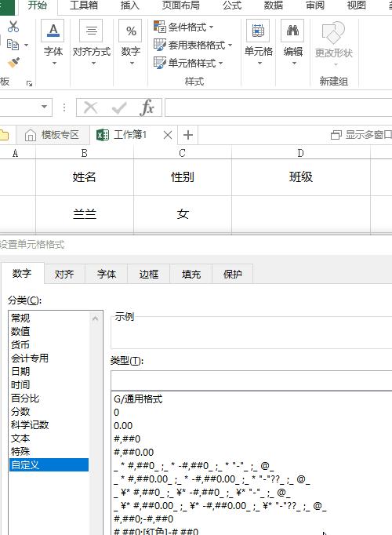Open clipboard pane launcher arrow
Image resolution: width=392 pixels, height=535 pixels.
(x=29, y=83)
